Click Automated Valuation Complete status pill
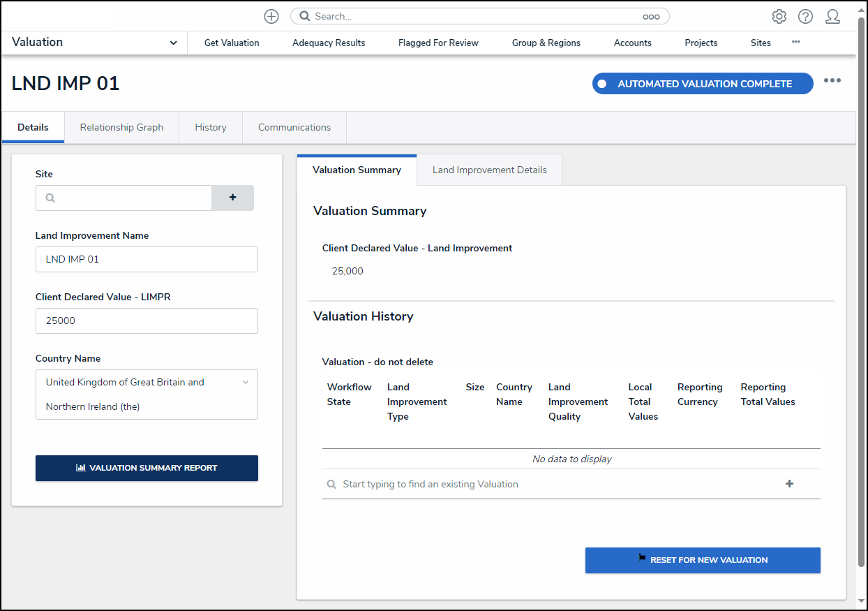This screenshot has width=868, height=611. pos(703,84)
